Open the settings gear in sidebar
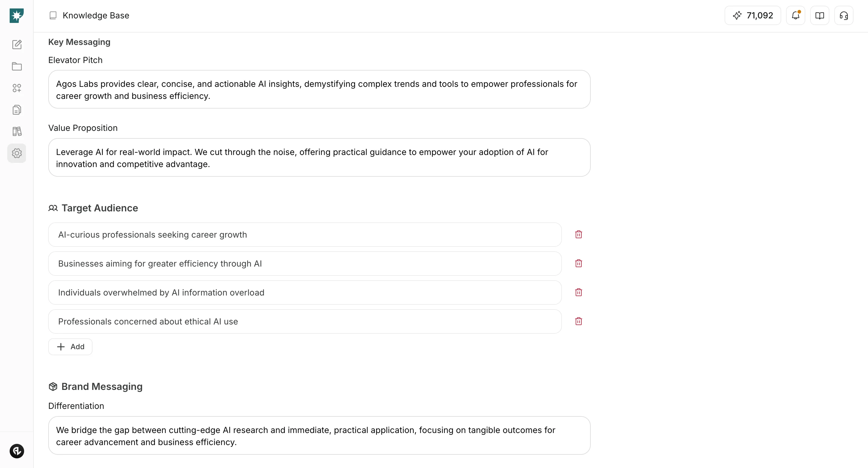Image resolution: width=868 pixels, height=468 pixels. tap(17, 153)
